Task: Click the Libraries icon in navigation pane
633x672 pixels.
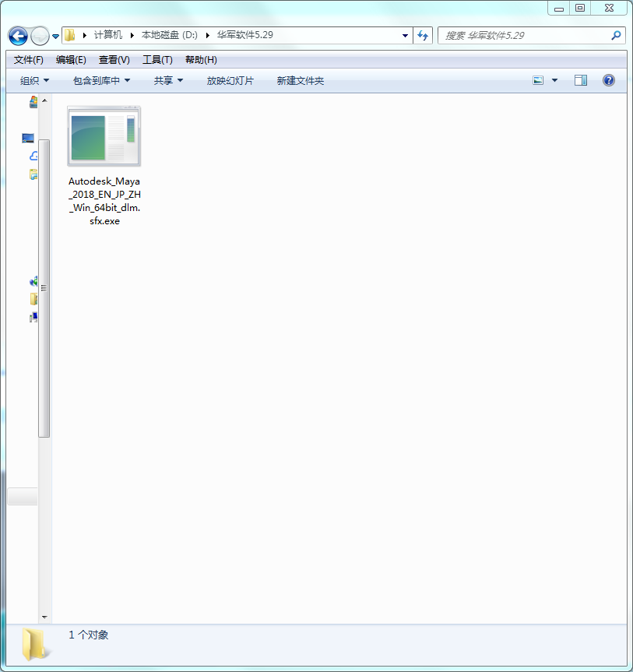Action: tap(33, 174)
